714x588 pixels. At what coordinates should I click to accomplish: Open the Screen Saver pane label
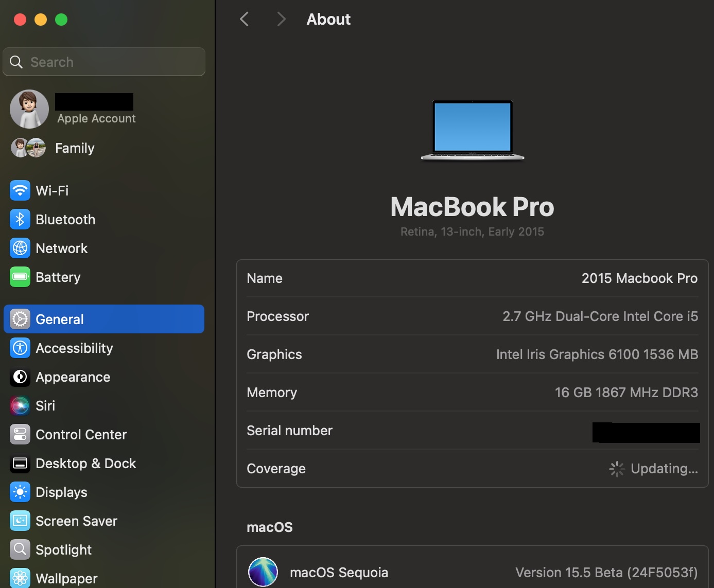tap(77, 521)
